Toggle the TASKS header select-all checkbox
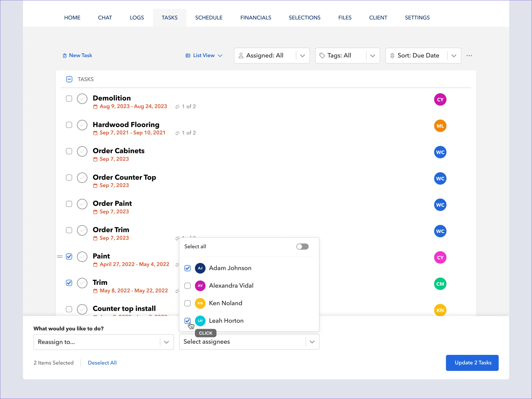532x399 pixels. coord(69,79)
